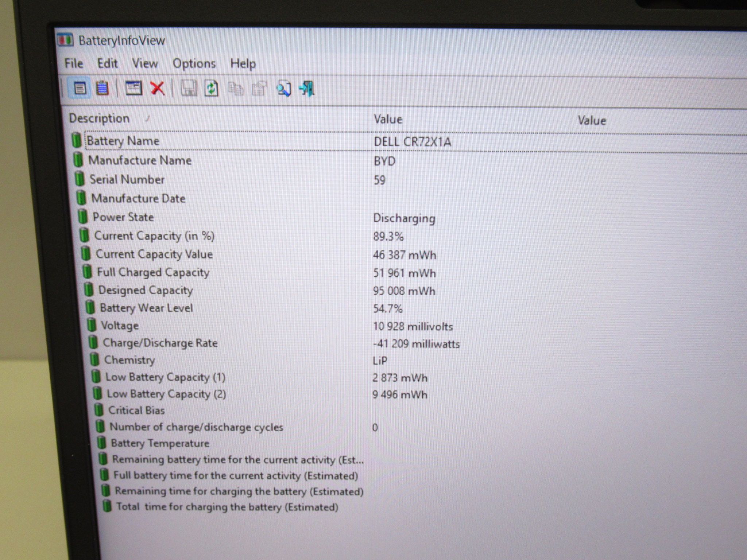The image size is (747, 560).
Task: Click the battery icon beside Power State
Action: [83, 217]
